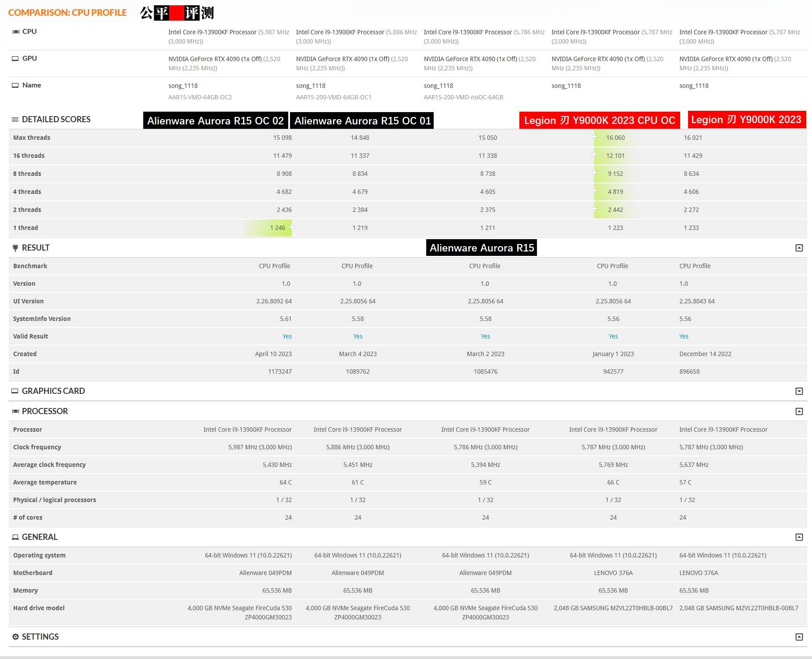Select the description AAR15-VMD-64GB-OC2

click(200, 97)
